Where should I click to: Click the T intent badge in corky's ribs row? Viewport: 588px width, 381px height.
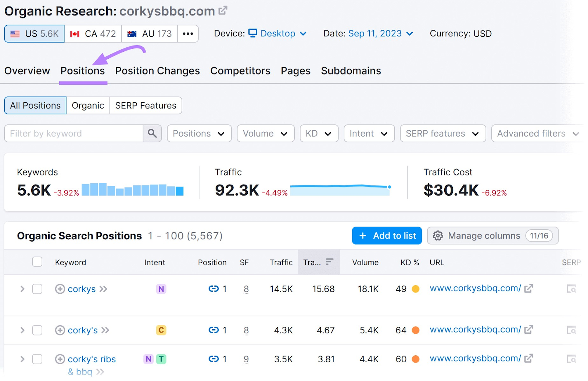pyautogui.click(x=161, y=359)
